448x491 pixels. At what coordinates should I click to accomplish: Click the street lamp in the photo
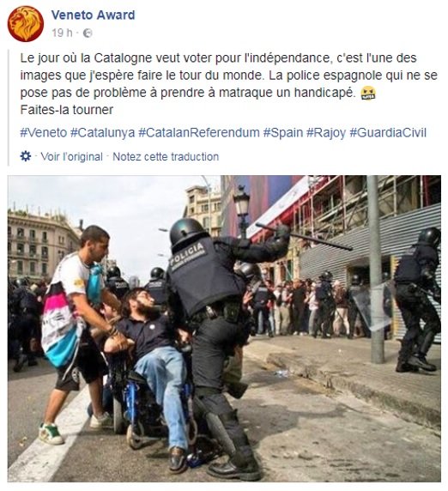click(x=242, y=210)
